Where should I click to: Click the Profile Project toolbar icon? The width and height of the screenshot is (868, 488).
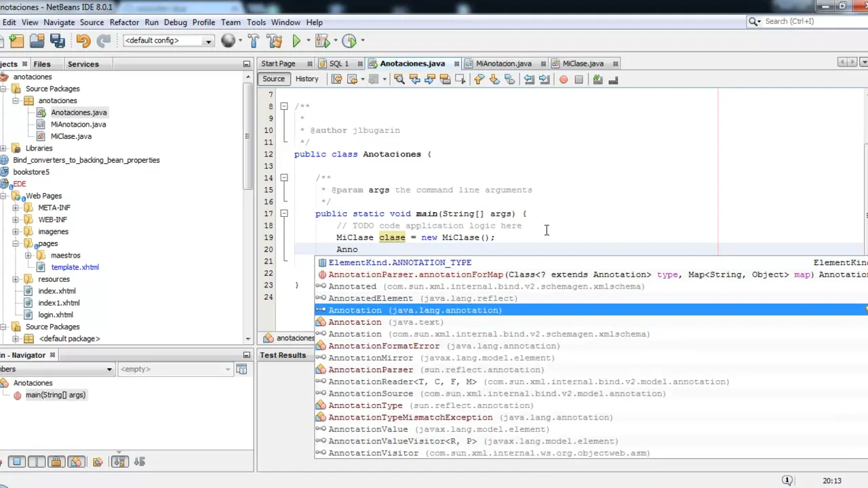click(x=349, y=41)
